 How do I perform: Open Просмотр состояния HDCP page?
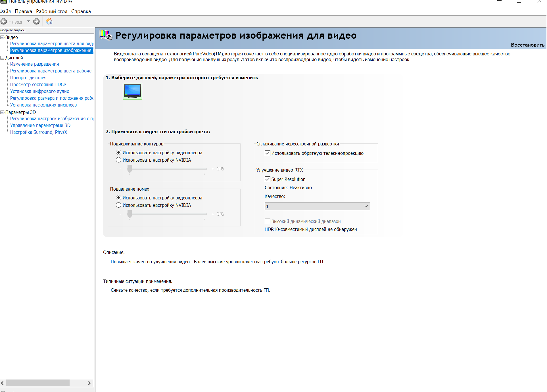click(x=38, y=84)
